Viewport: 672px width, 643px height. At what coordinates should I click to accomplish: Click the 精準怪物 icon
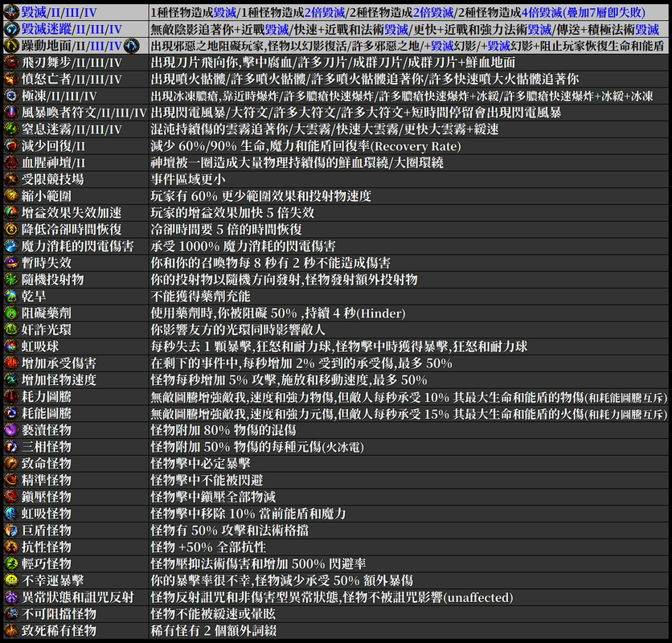click(11, 481)
